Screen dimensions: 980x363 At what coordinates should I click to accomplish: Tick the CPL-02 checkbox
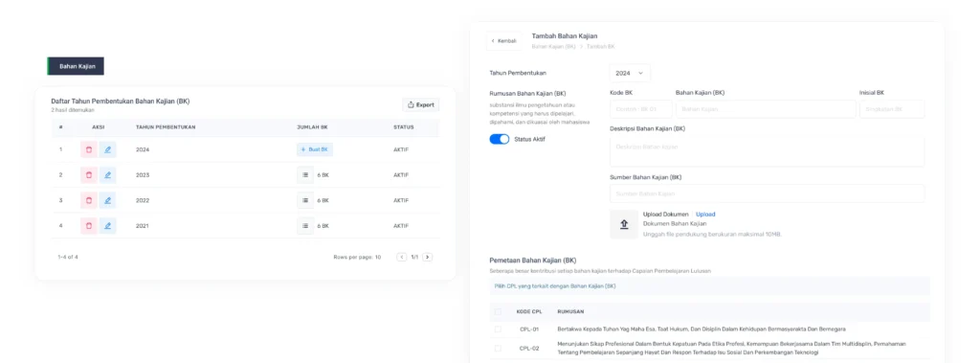(498, 348)
